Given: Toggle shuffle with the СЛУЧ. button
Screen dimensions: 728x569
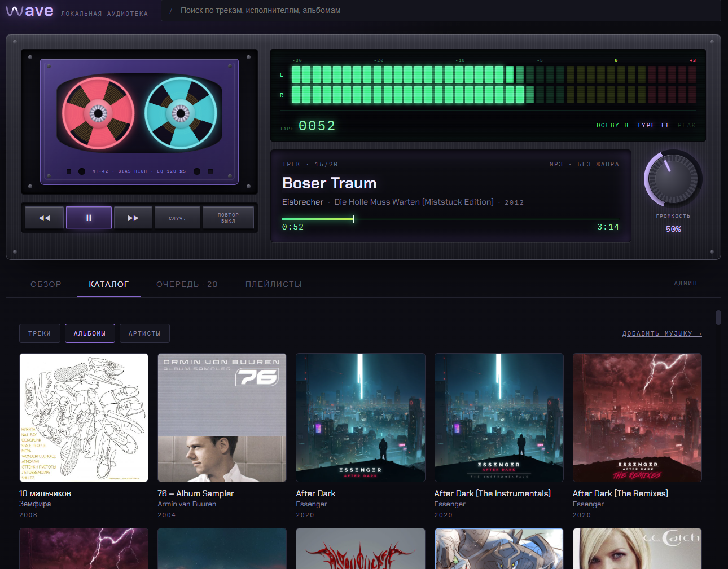Looking at the screenshot, I should [177, 218].
